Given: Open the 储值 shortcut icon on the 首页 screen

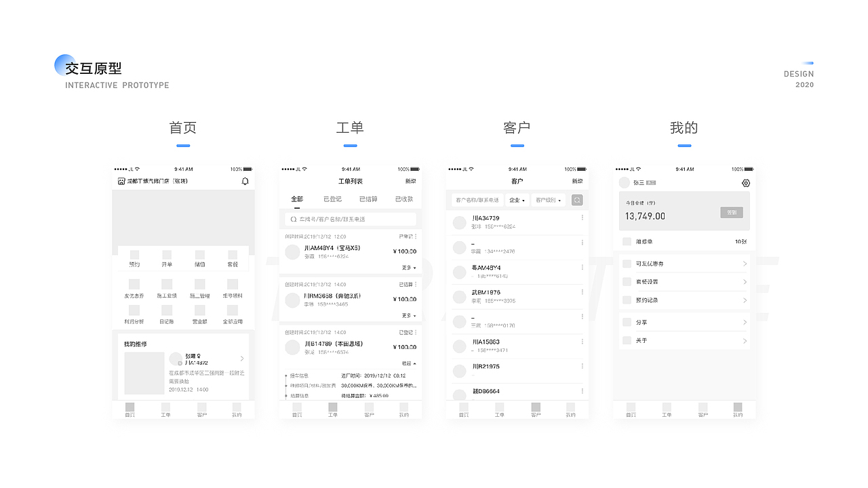Looking at the screenshot, I should click(200, 255).
